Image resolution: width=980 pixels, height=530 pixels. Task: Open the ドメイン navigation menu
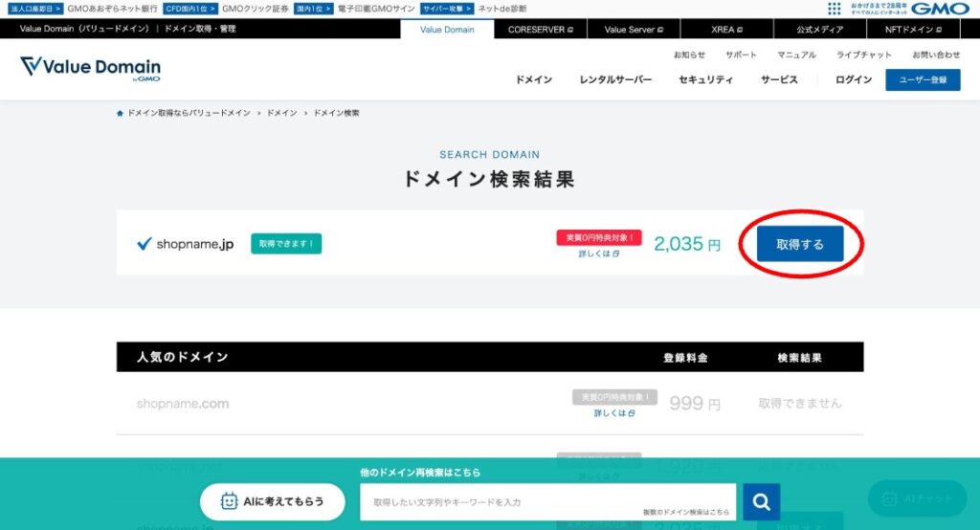pyautogui.click(x=534, y=80)
